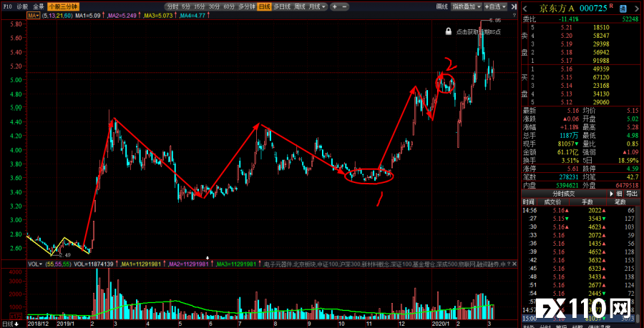Go to previous stock arrow
The width and height of the screenshot is (644, 328).
coord(526,8)
